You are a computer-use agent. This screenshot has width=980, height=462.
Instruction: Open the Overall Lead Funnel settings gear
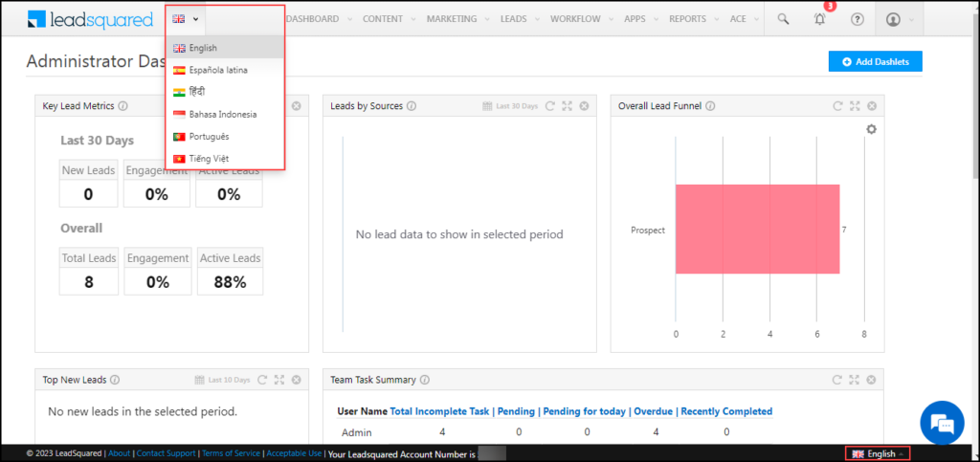click(871, 129)
